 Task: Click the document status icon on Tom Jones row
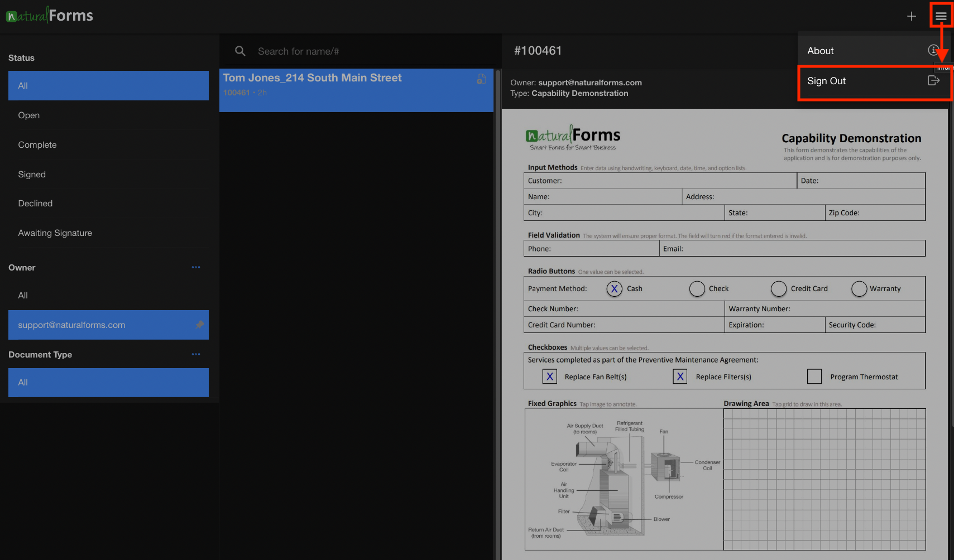coord(481,79)
